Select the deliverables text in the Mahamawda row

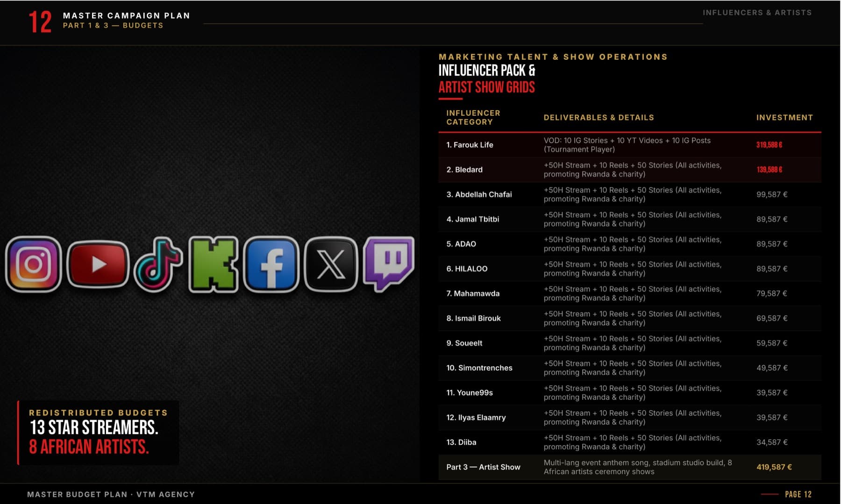click(x=633, y=293)
